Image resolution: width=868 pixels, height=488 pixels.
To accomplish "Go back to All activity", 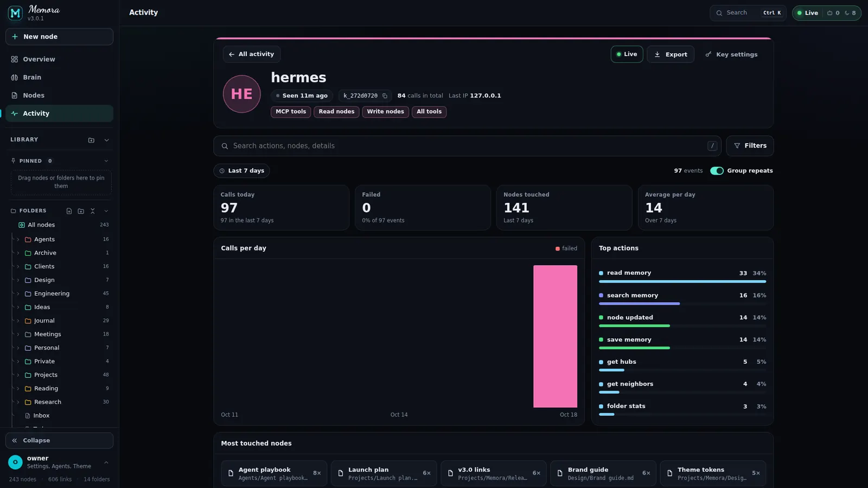I will (x=251, y=54).
